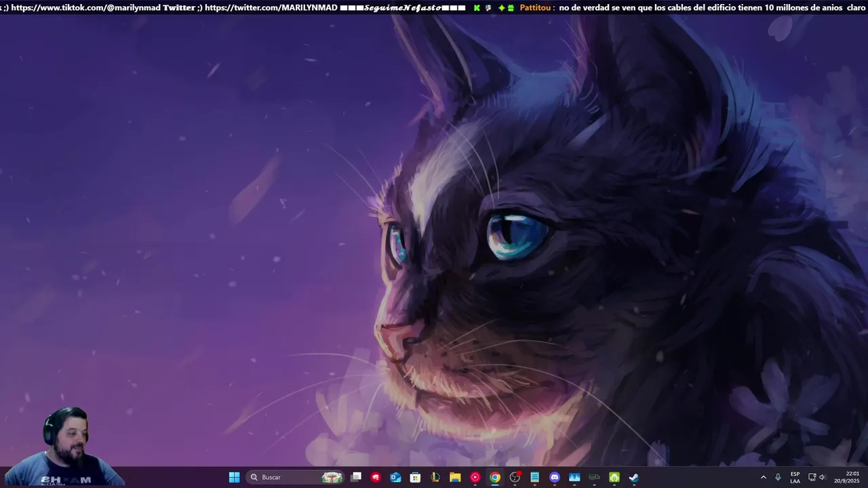Switch to Google Chrome in the taskbar
The image size is (868, 488).
495,477
